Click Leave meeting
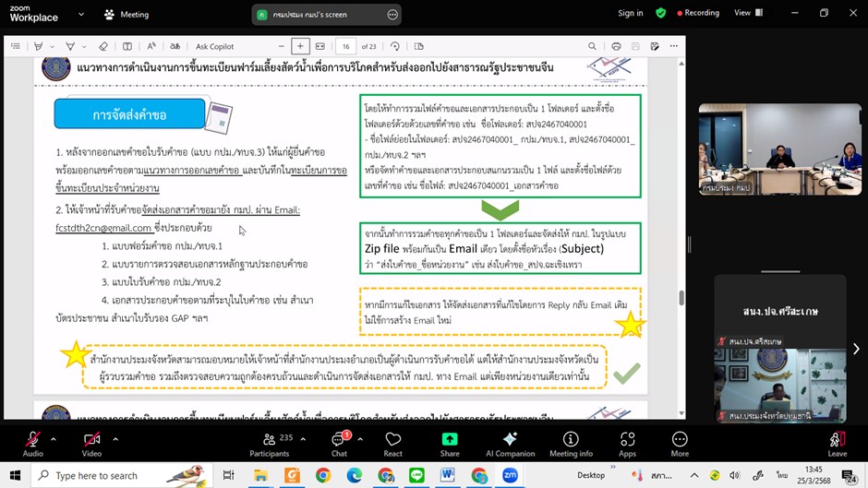Screen dimensions: 868x488 pos(838,445)
